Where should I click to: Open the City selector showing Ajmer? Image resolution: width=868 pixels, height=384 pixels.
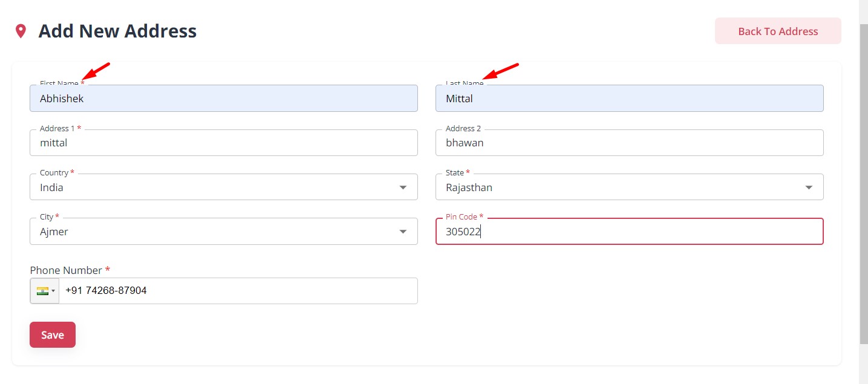212,232
